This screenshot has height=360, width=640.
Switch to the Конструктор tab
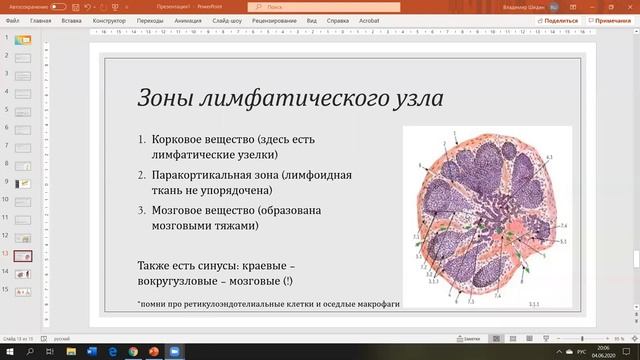coord(109,20)
